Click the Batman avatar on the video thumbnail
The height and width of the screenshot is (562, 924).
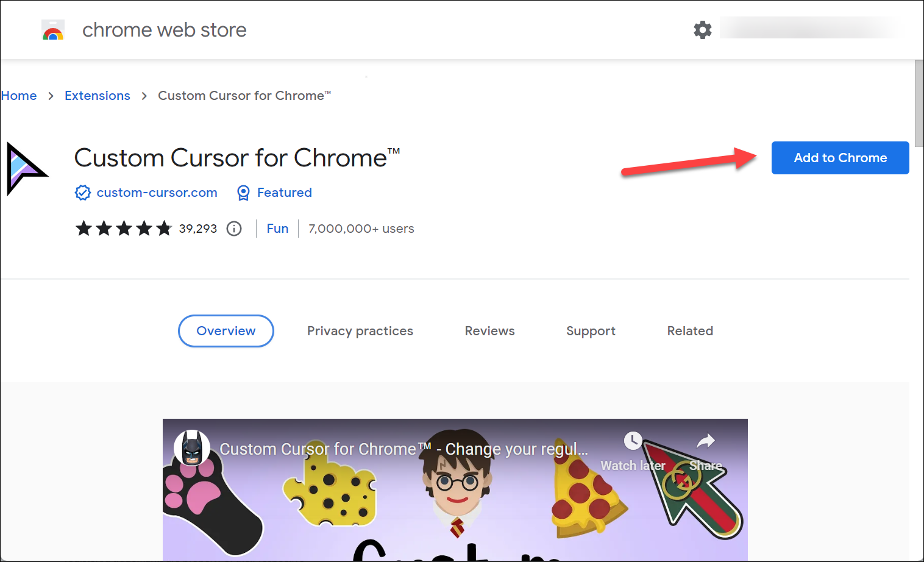pyautogui.click(x=191, y=447)
